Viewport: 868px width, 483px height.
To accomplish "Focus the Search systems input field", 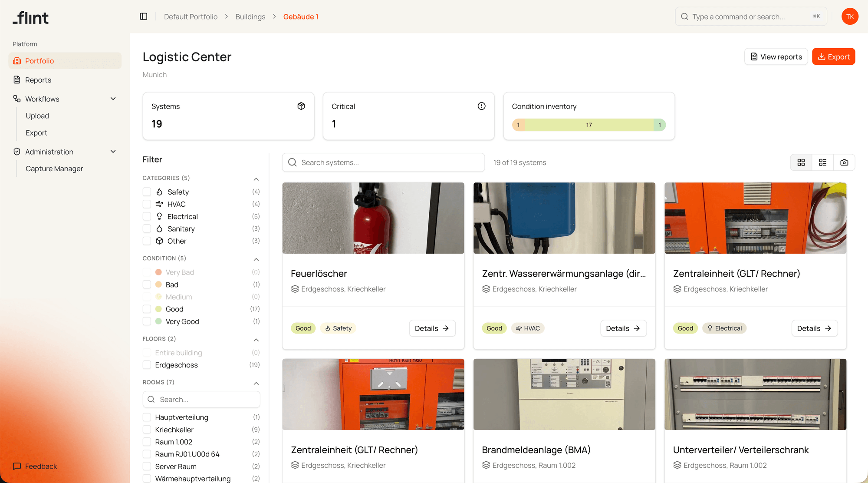I will [383, 162].
